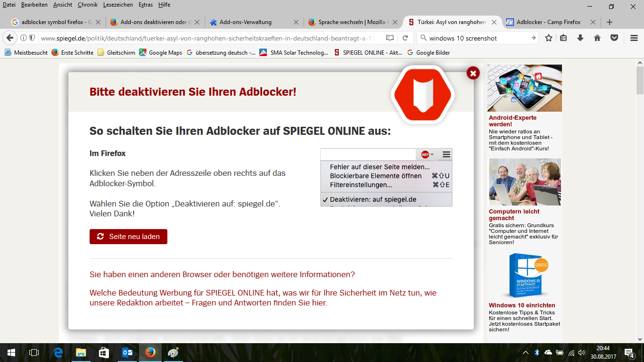
Task: Go back to the previous page
Action: 9,38
